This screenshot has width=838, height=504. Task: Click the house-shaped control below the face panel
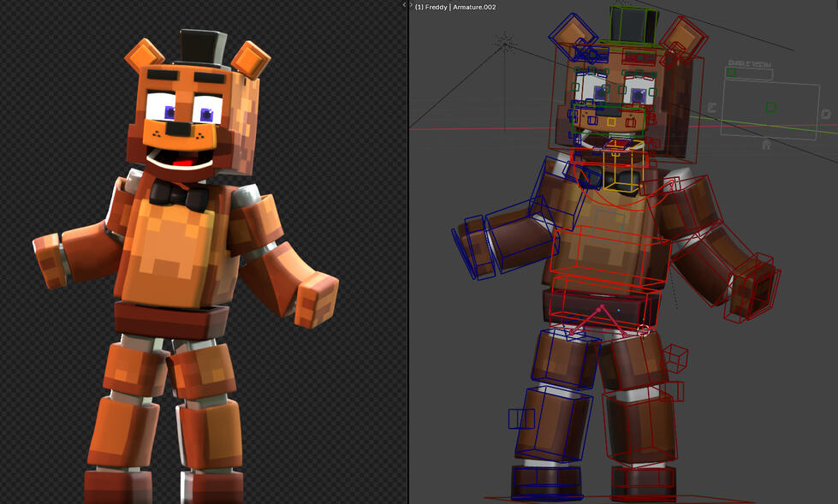click(x=766, y=145)
